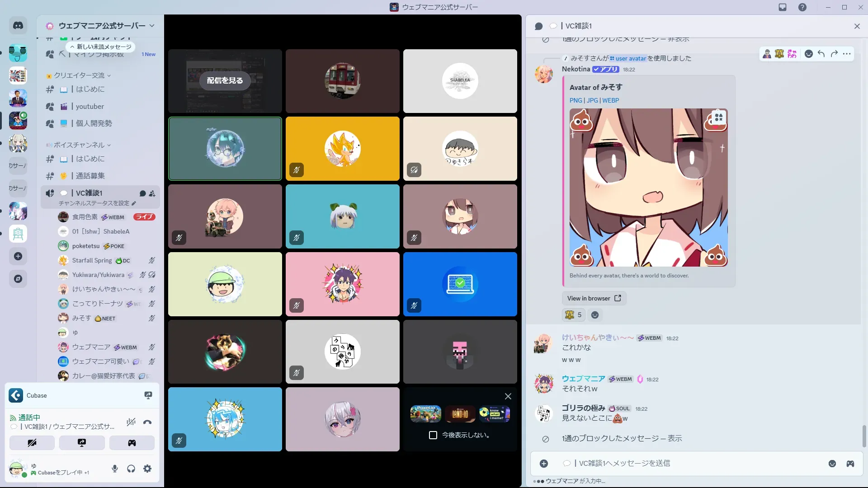Collapse the クリエイター交流 category
The width and height of the screenshot is (868, 488).
click(79, 75)
